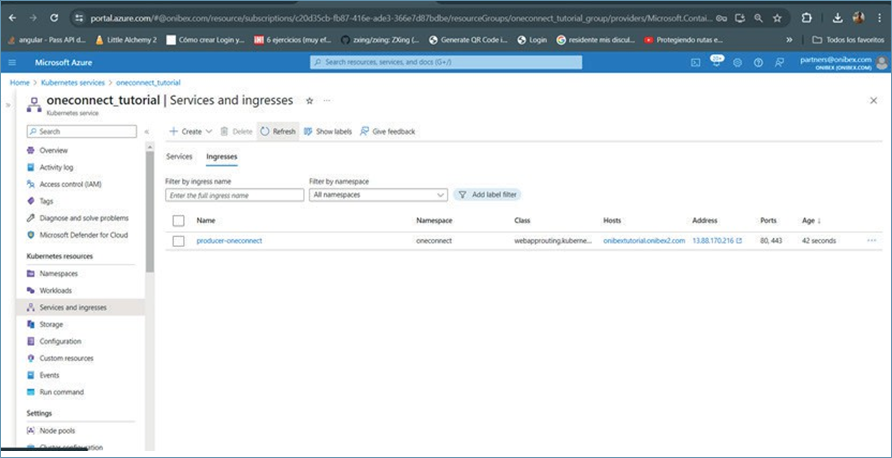892x458 pixels.
Task: Open the notifications bell icon
Action: click(x=716, y=62)
